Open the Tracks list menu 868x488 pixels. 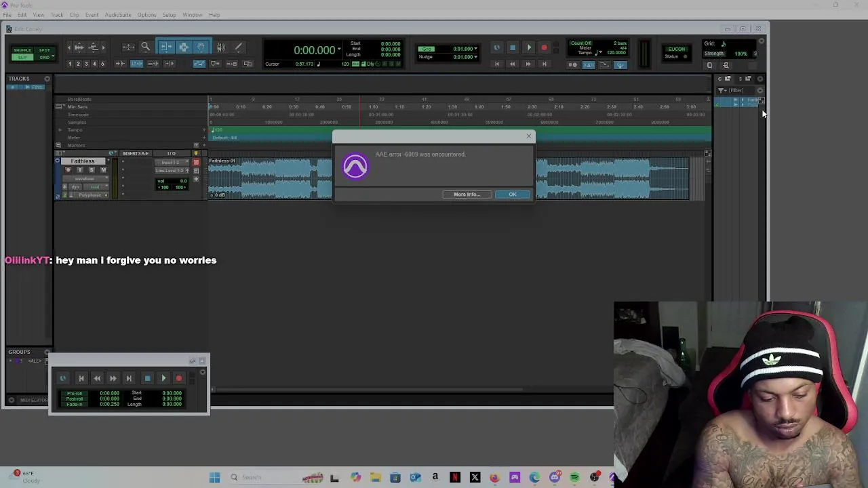(x=47, y=79)
